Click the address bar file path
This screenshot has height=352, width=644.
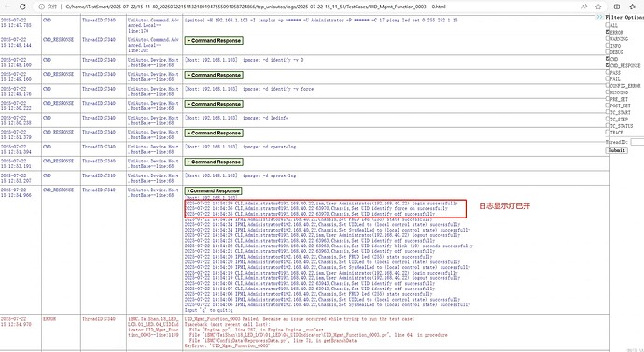coord(256,7)
